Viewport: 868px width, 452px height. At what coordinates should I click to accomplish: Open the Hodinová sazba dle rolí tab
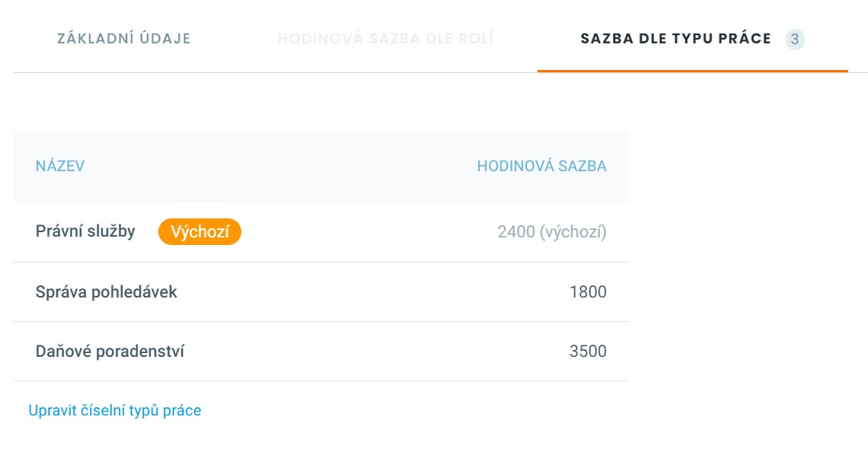coord(385,39)
